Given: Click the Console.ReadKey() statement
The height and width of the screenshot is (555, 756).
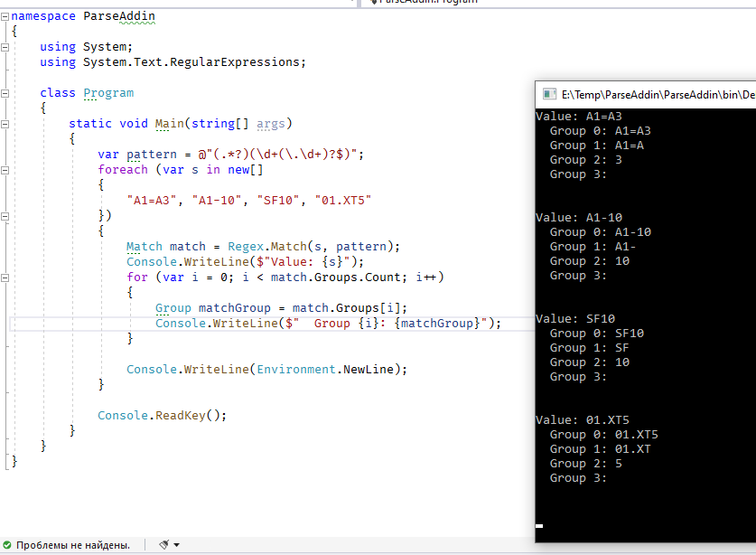Looking at the screenshot, I should tap(162, 416).
